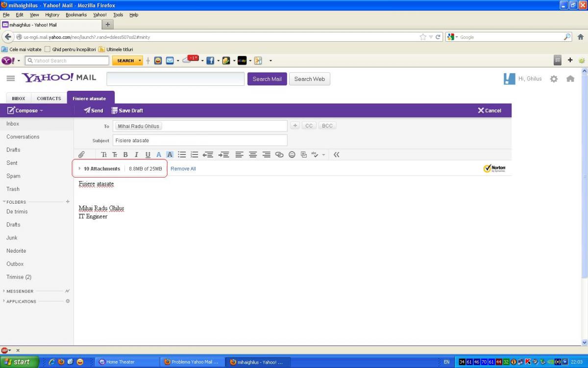This screenshot has height=368, width=588.
Task: Toggle italic formatting
Action: pyautogui.click(x=137, y=155)
